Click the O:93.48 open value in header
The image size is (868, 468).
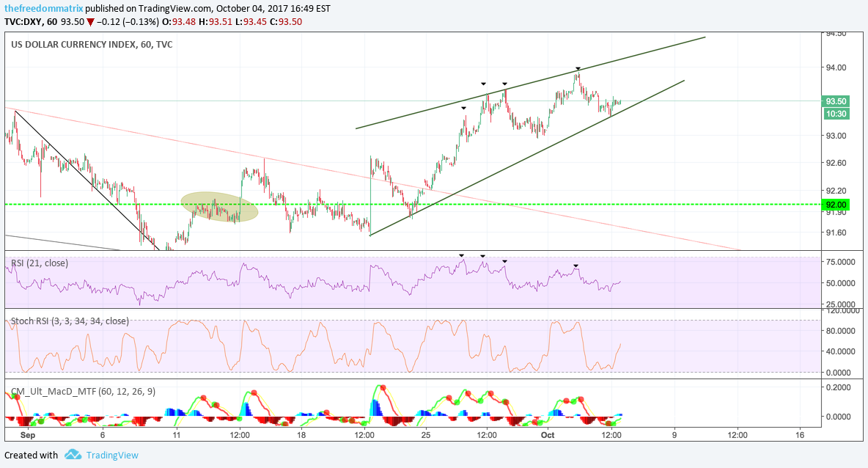click(x=179, y=21)
